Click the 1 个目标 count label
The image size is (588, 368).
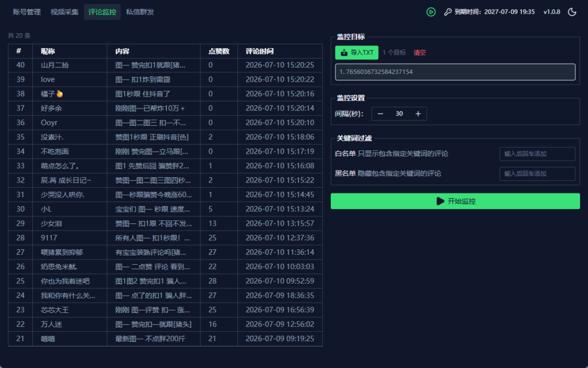(394, 52)
